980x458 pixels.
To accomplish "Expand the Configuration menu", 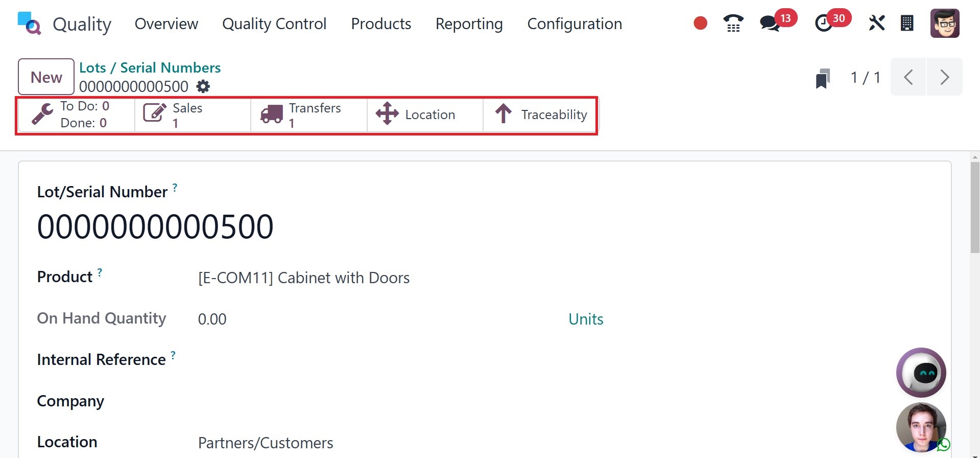I will [x=575, y=24].
